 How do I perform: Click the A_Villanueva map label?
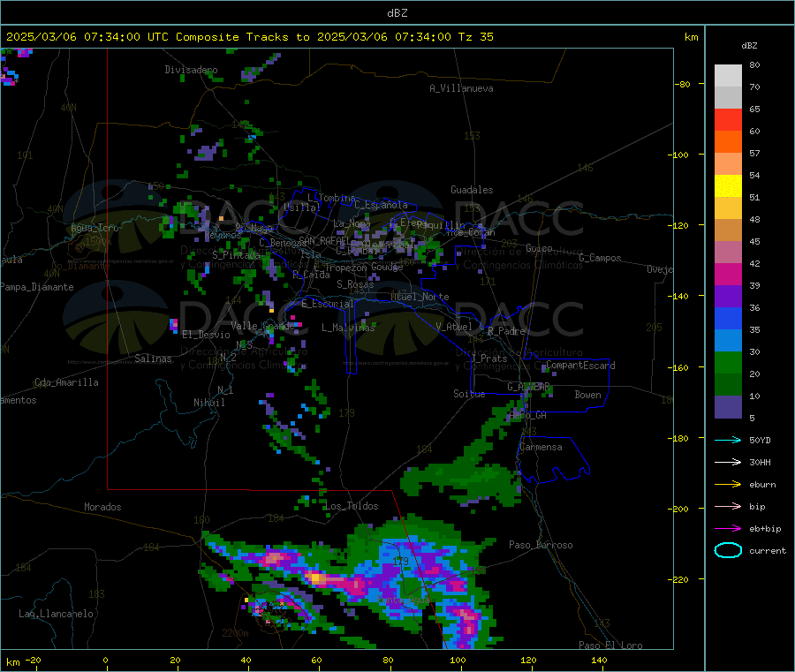461,88
